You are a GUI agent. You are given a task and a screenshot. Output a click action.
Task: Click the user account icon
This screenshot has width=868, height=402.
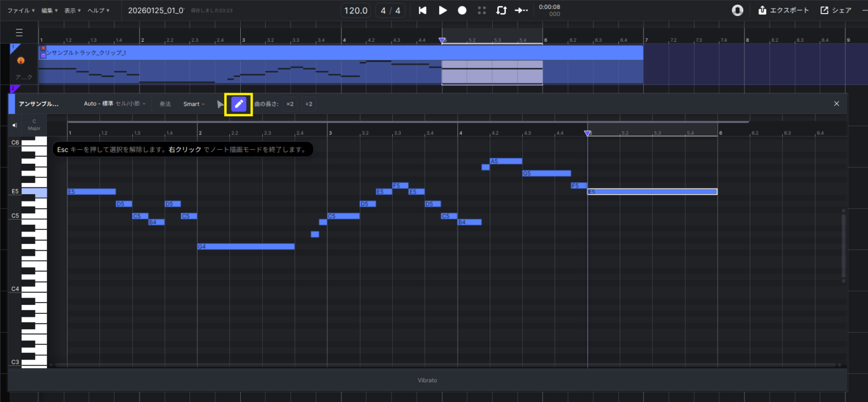coord(737,10)
